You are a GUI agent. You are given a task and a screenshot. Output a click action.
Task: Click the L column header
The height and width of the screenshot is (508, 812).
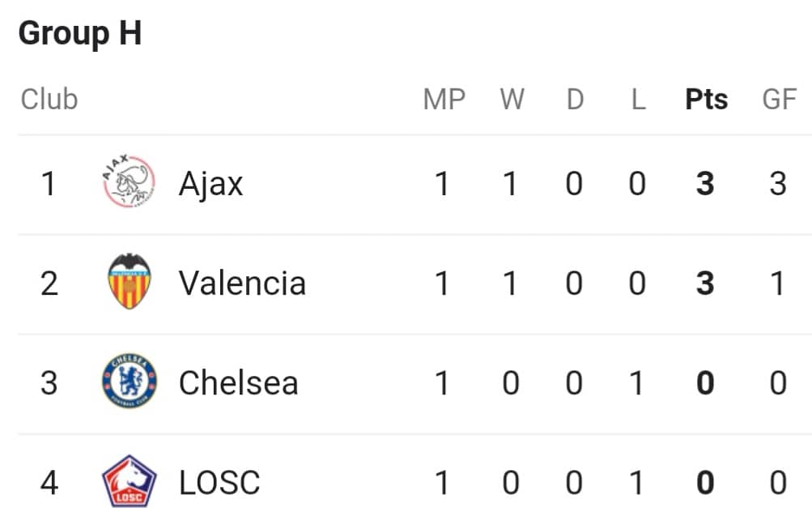point(639,99)
